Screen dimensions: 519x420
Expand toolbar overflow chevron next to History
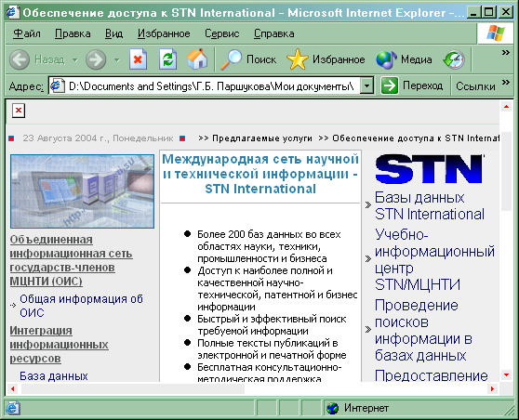coord(505,52)
